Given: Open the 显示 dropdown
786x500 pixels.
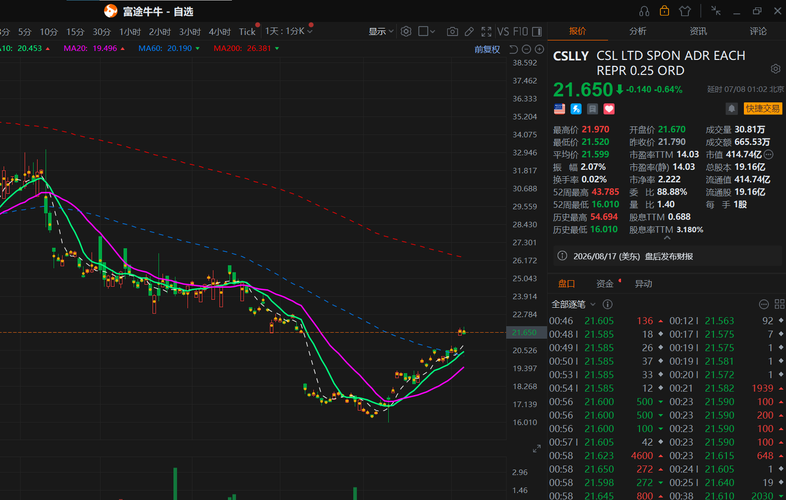Looking at the screenshot, I should point(381,31).
